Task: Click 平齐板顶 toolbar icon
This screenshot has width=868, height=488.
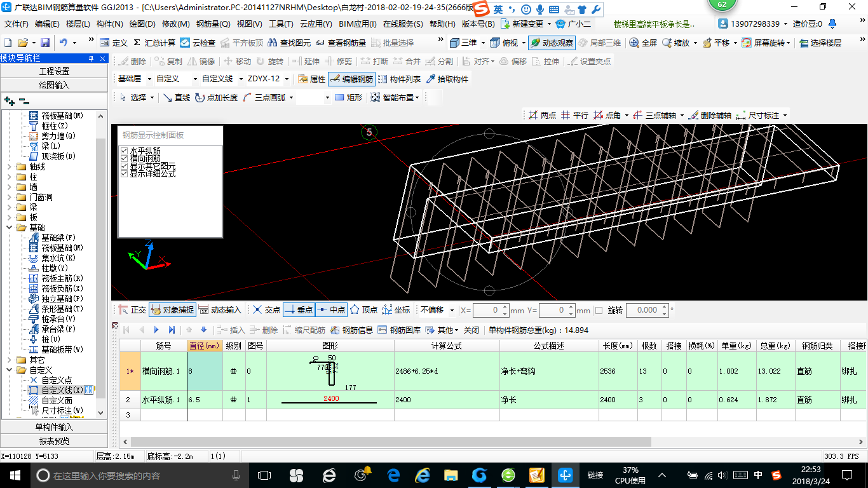Action: pos(241,43)
